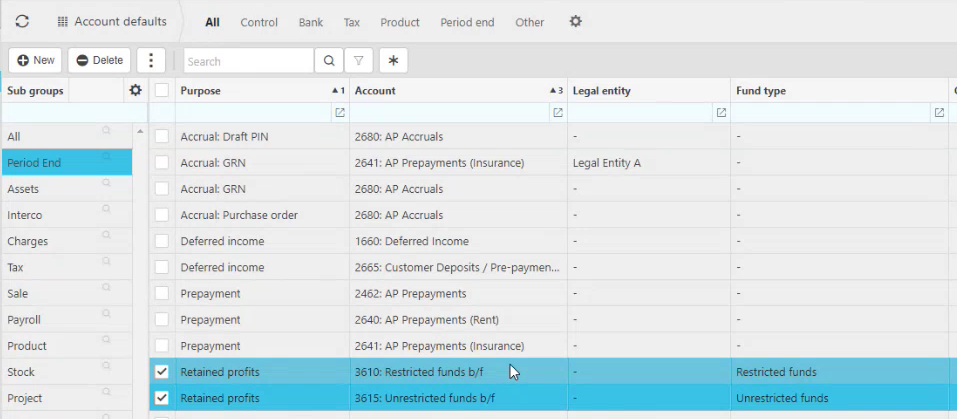Check Prepayment 2640 Rent row checkbox
This screenshot has height=419, width=957.
pyautogui.click(x=162, y=320)
